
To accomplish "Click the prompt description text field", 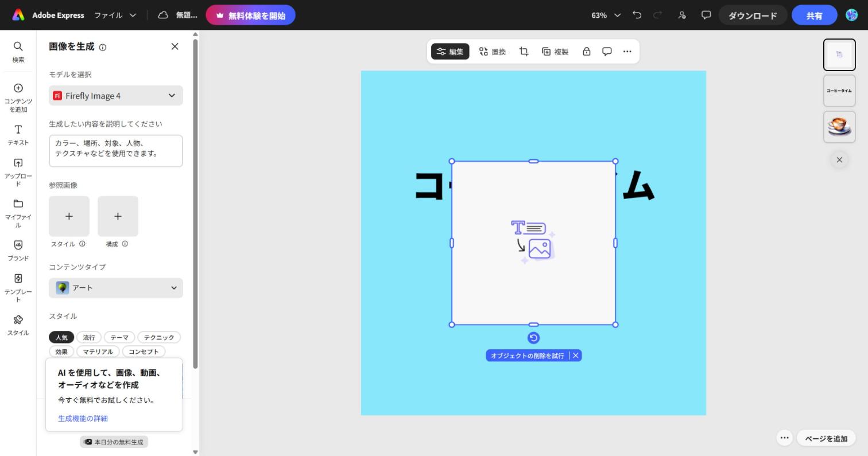I will point(116,151).
